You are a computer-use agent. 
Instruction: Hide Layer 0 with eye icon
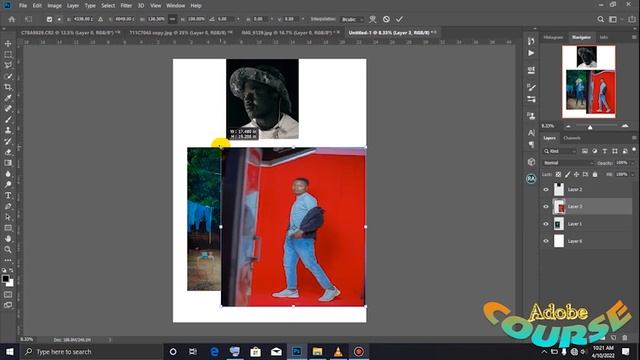pyautogui.click(x=546, y=241)
